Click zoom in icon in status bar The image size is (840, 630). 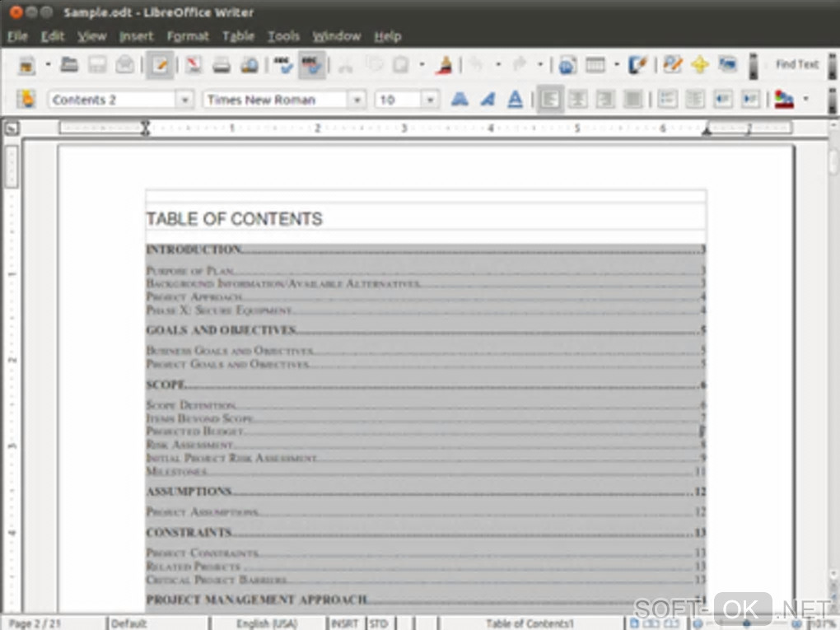(796, 623)
